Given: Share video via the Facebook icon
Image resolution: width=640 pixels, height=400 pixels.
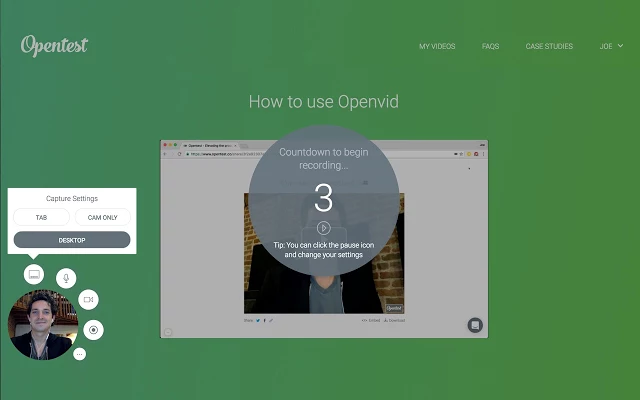Looking at the screenshot, I should click(264, 320).
